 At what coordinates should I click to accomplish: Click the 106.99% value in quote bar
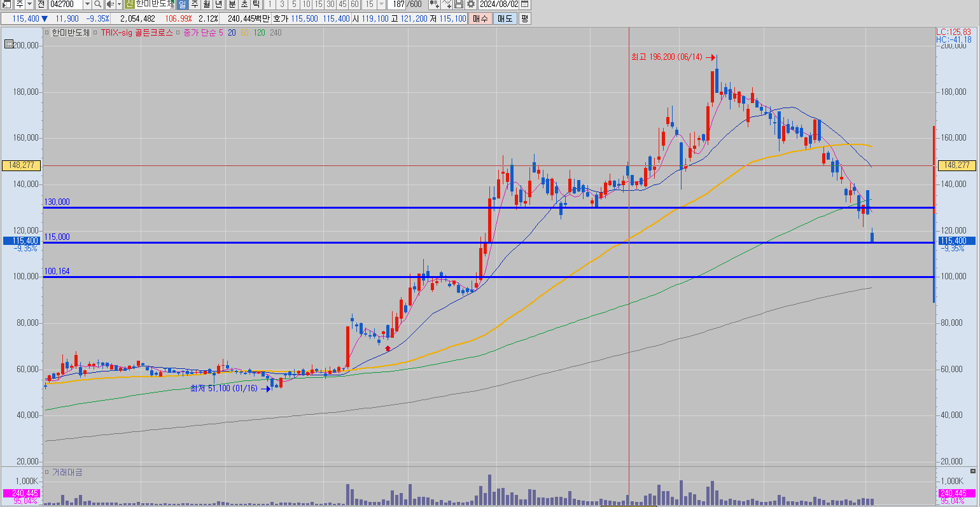pyautogui.click(x=178, y=18)
